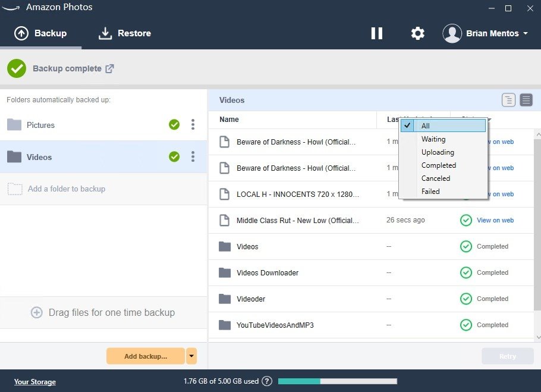Image resolution: width=541 pixels, height=392 pixels.
Task: Click the Brian Mentos profile avatar
Action: click(452, 33)
